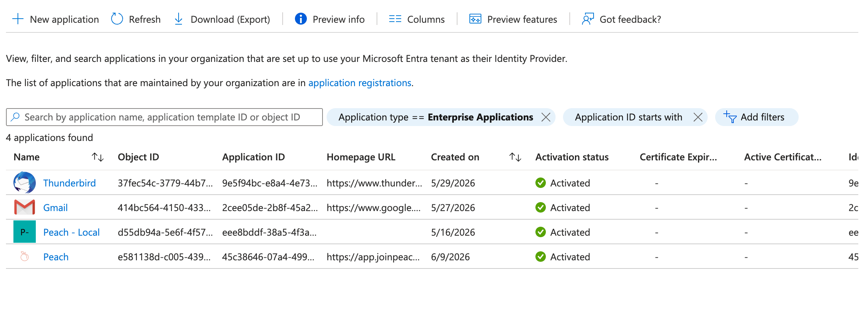Screen dimensions: 868x311
Task: Open Preview features
Action: click(x=522, y=19)
